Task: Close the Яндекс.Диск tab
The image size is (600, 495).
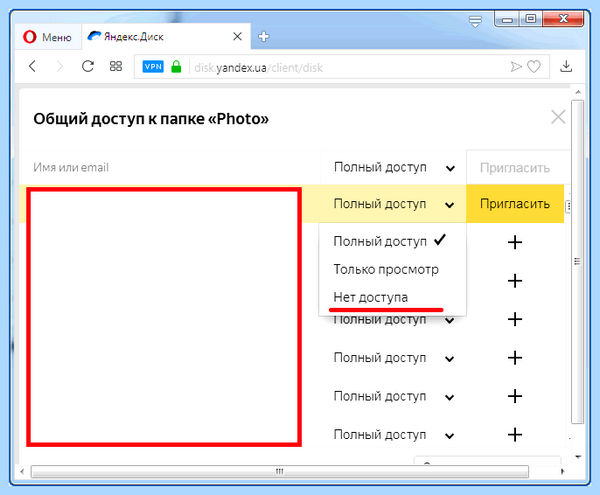Action: [237, 36]
